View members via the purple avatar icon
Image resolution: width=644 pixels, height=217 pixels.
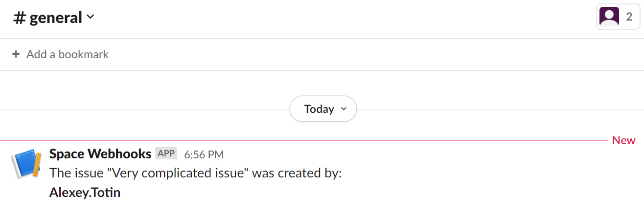point(609,17)
